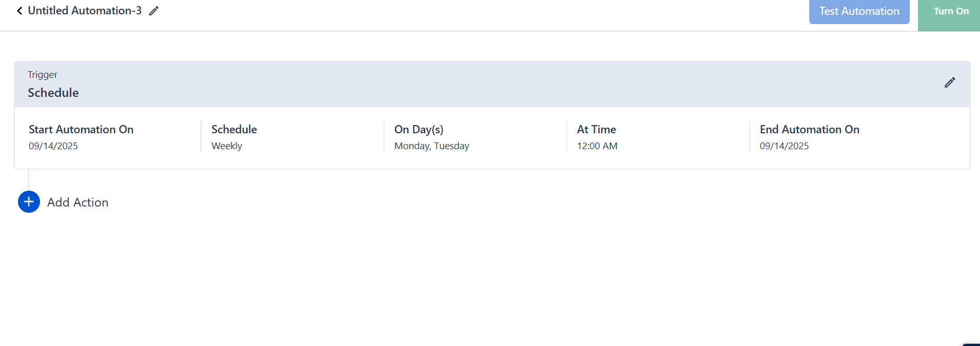
Task: Click the Start Automation On label
Action: (81, 130)
